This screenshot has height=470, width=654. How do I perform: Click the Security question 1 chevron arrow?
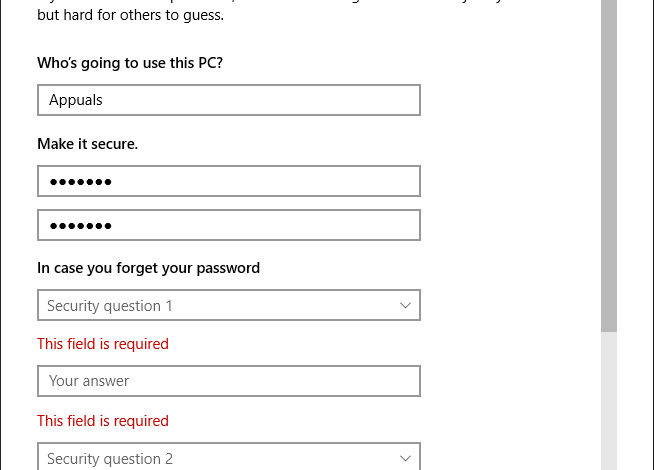click(405, 305)
